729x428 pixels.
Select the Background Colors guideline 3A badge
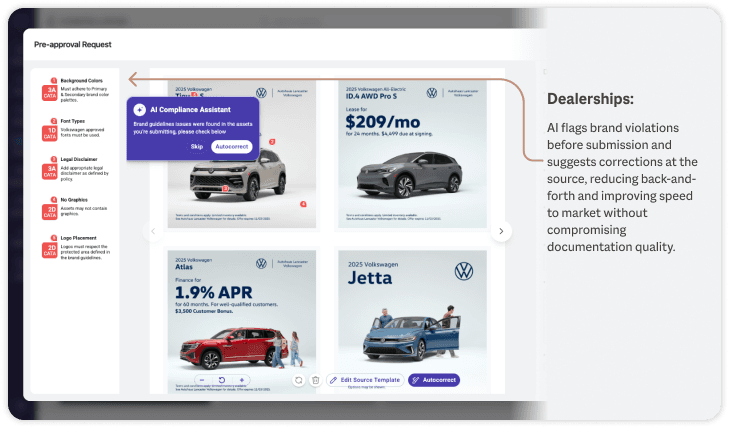pos(50,92)
